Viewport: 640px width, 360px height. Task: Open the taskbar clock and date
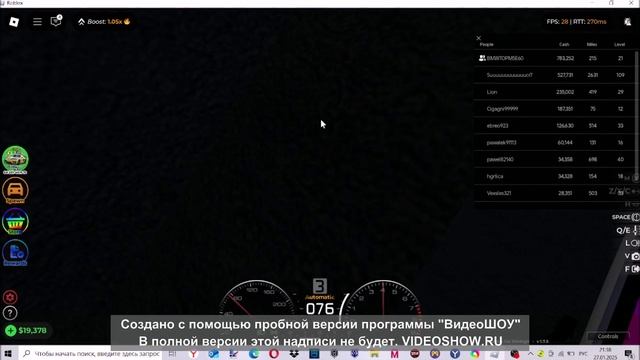point(605,353)
